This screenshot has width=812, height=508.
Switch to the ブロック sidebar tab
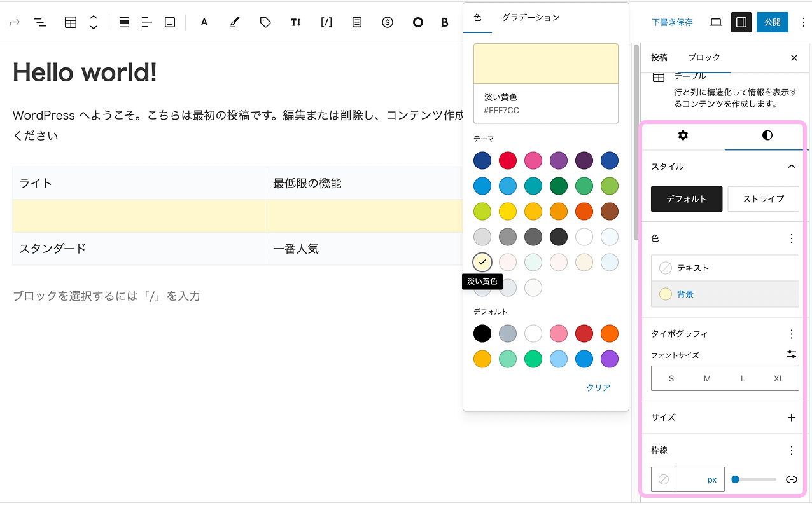(x=704, y=58)
